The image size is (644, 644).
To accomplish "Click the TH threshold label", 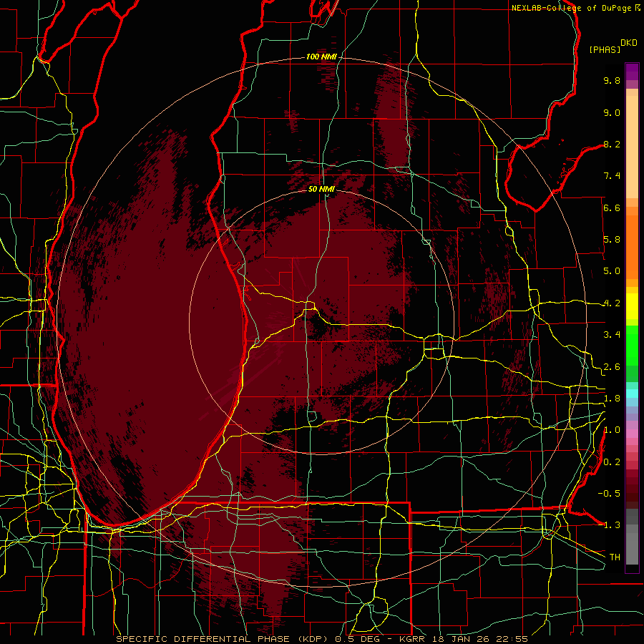I will pos(615,557).
